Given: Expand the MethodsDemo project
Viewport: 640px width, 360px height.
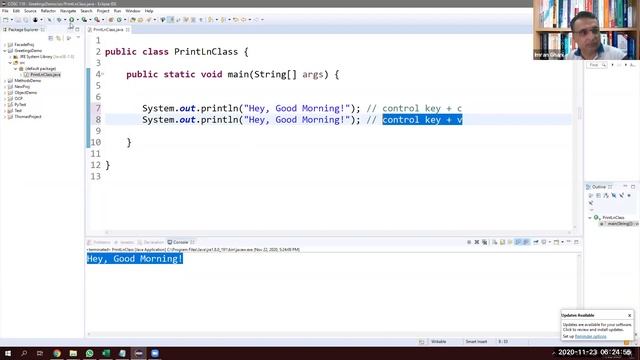Looking at the screenshot, I should (x=5, y=81).
